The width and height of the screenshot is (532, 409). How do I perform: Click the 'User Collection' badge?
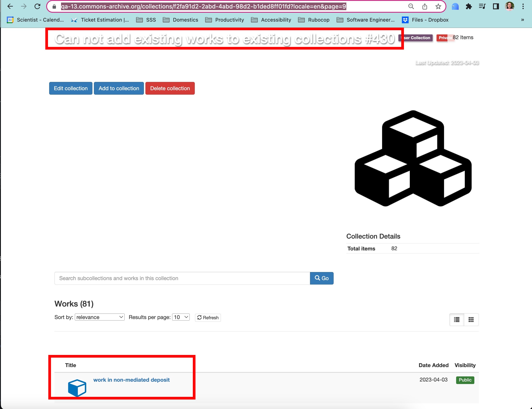click(x=416, y=38)
